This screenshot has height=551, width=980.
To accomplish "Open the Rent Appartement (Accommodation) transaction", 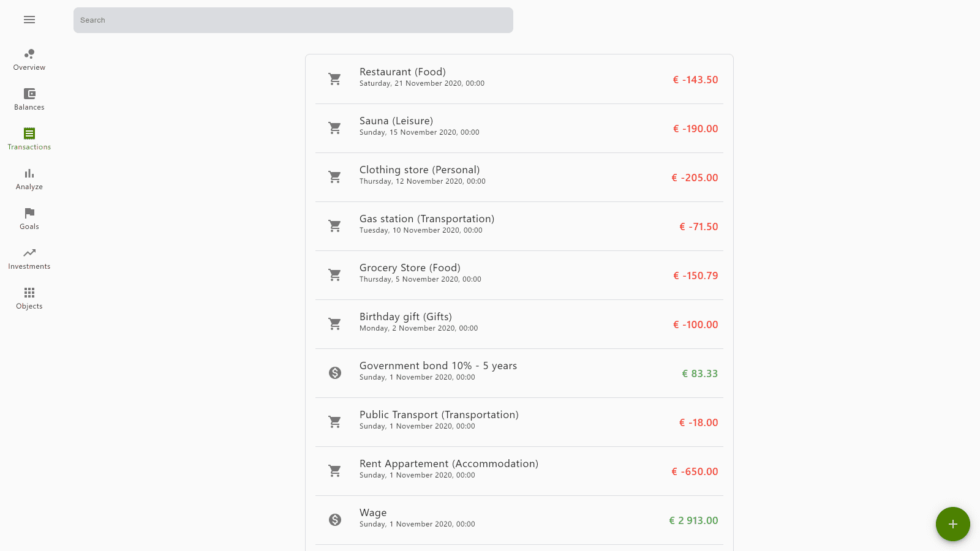I will [x=519, y=471].
